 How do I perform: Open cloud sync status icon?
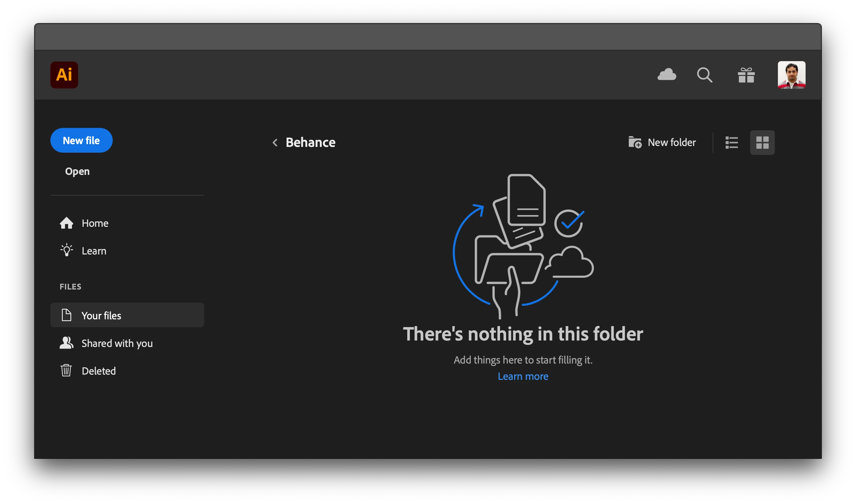click(667, 75)
